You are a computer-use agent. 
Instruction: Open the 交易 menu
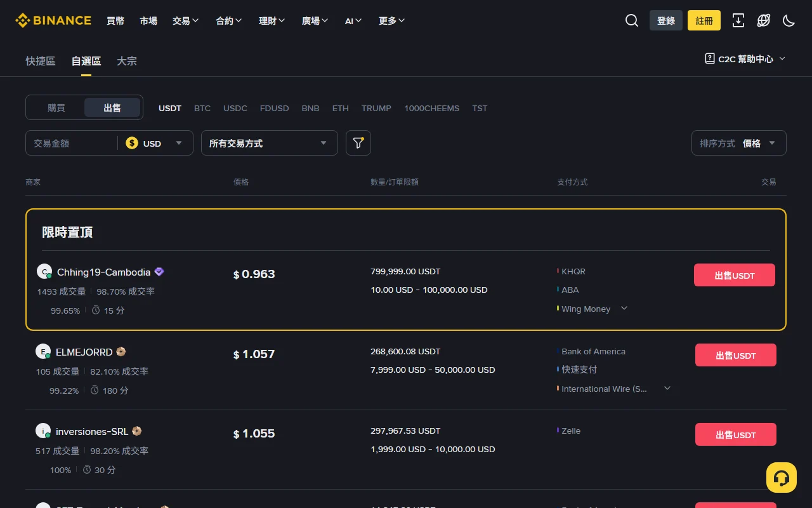pos(186,20)
